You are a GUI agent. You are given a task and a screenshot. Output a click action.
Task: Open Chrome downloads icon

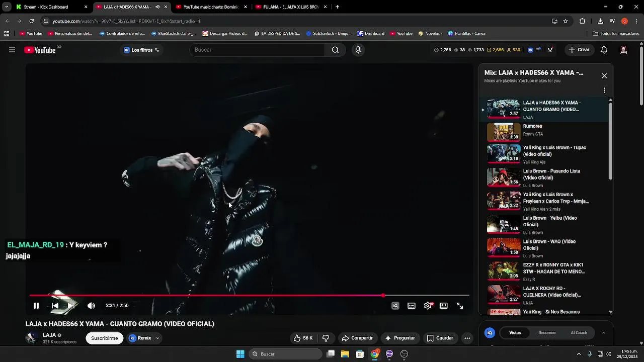click(600, 21)
